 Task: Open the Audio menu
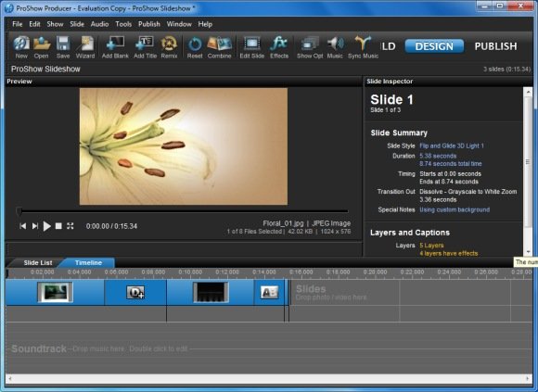(x=99, y=24)
